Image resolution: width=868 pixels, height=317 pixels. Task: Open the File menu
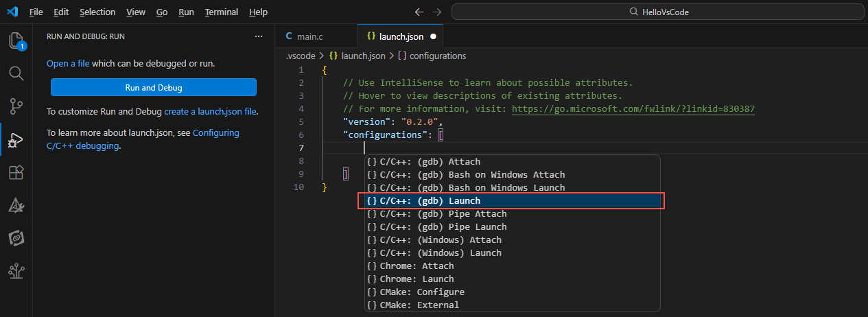coord(36,12)
